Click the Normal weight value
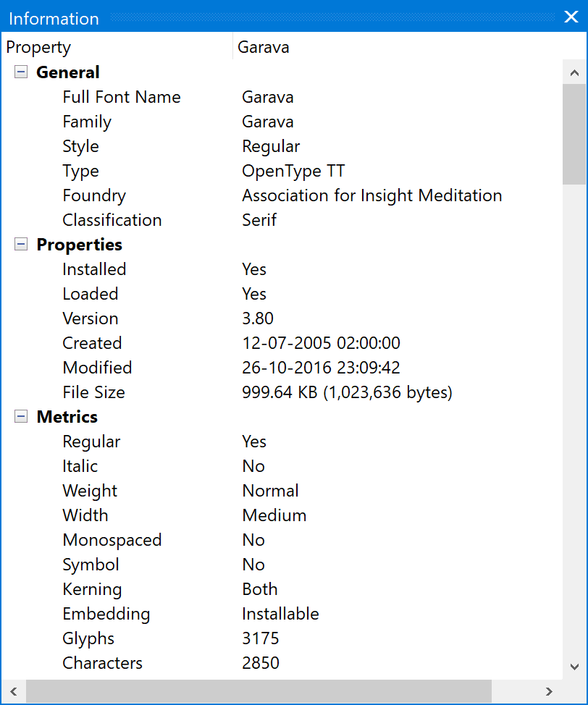The height and width of the screenshot is (705, 588). (x=270, y=491)
